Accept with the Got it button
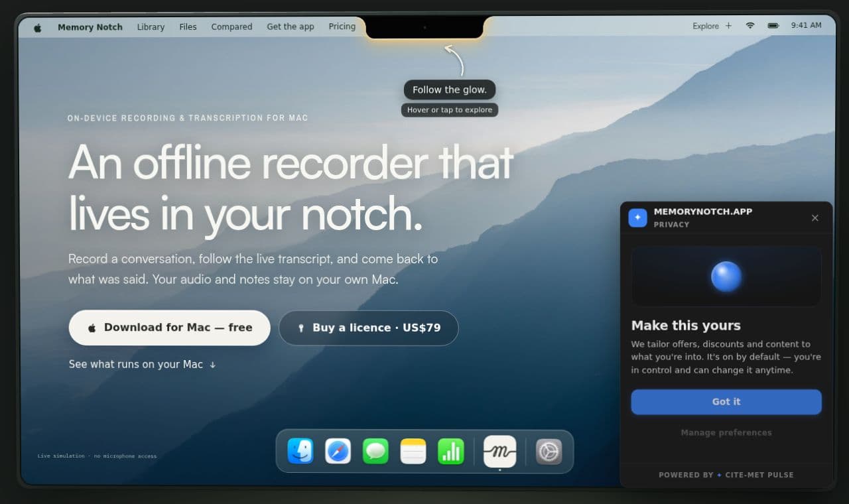Screen dimensions: 849x504 tap(726, 402)
